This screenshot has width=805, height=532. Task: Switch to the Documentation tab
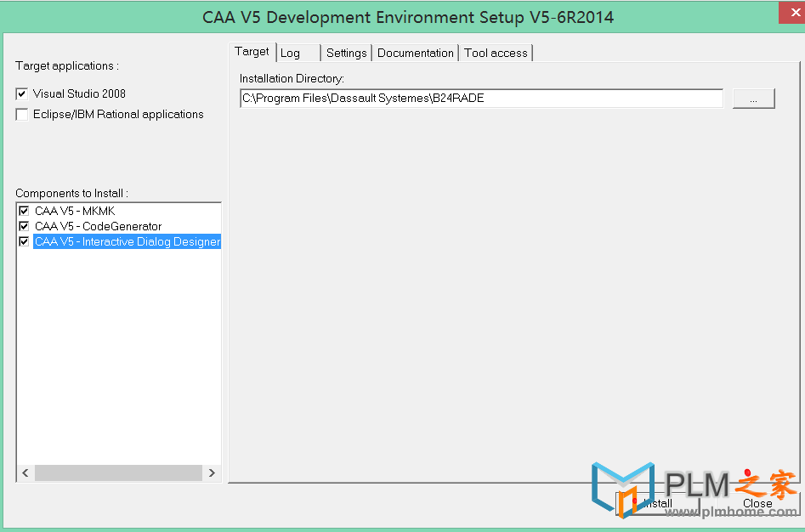click(416, 53)
